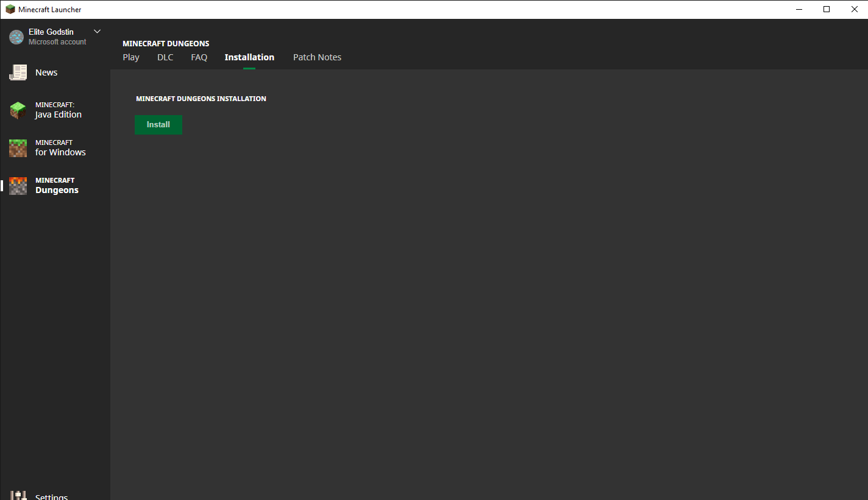The image size is (868, 500).
Task: Switch to the Play tab
Action: pyautogui.click(x=131, y=57)
